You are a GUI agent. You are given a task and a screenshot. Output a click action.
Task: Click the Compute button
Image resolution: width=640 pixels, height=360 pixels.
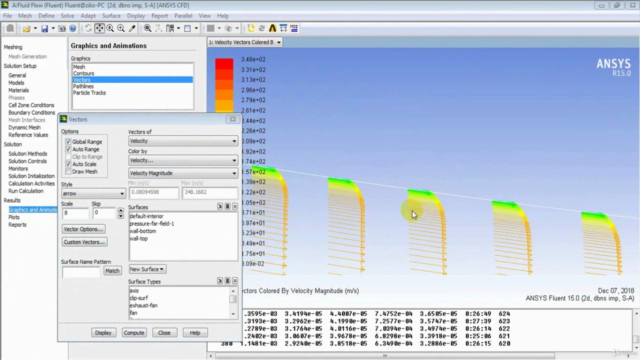[134, 333]
